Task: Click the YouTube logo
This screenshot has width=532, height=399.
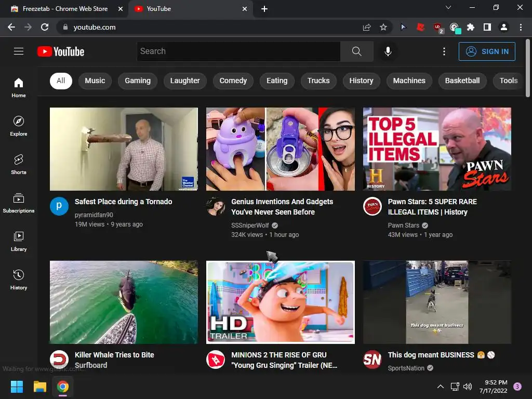Action: tap(61, 51)
